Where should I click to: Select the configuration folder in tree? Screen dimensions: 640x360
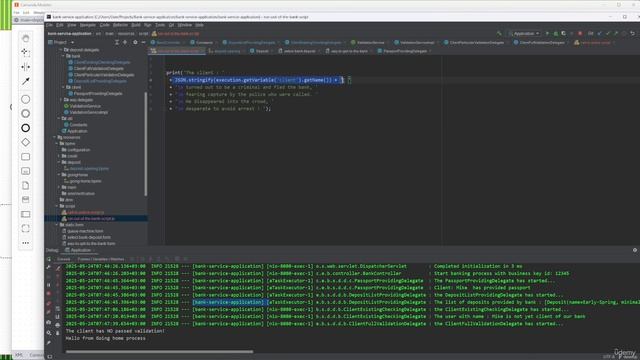click(x=76, y=150)
